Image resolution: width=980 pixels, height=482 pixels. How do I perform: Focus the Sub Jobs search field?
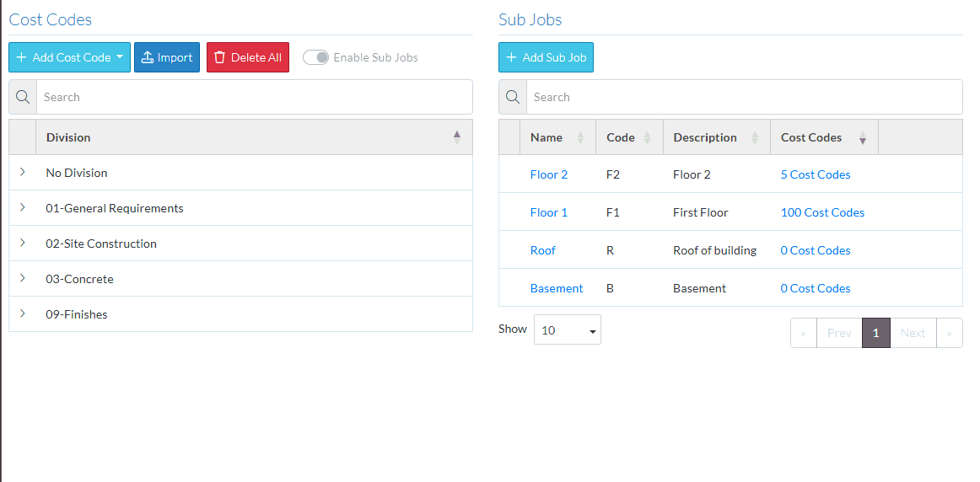coord(745,97)
